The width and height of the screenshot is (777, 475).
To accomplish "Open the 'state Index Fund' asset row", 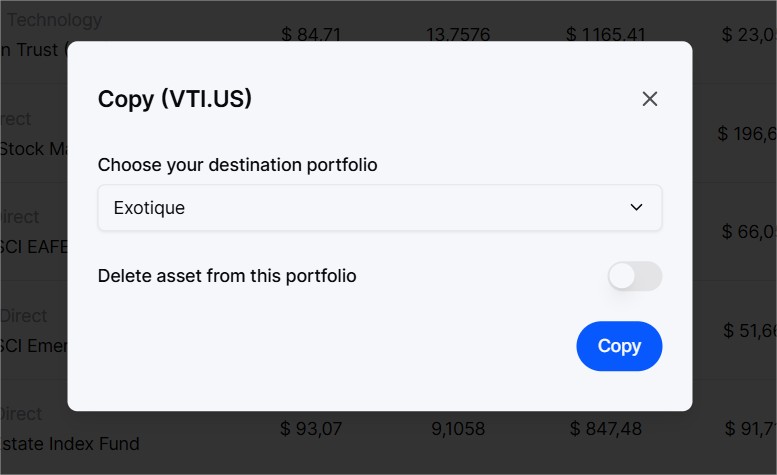I will [x=70, y=444].
